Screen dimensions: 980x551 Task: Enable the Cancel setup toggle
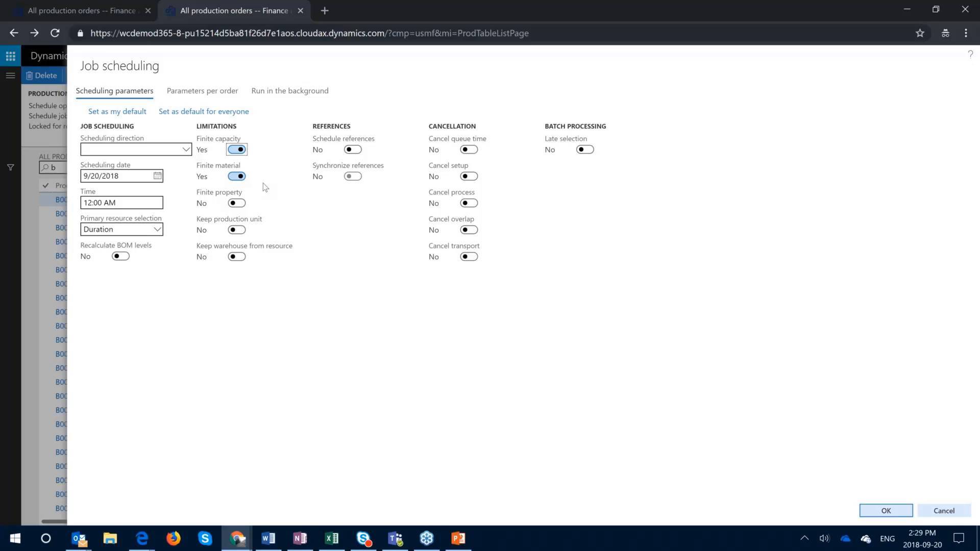pyautogui.click(x=468, y=176)
